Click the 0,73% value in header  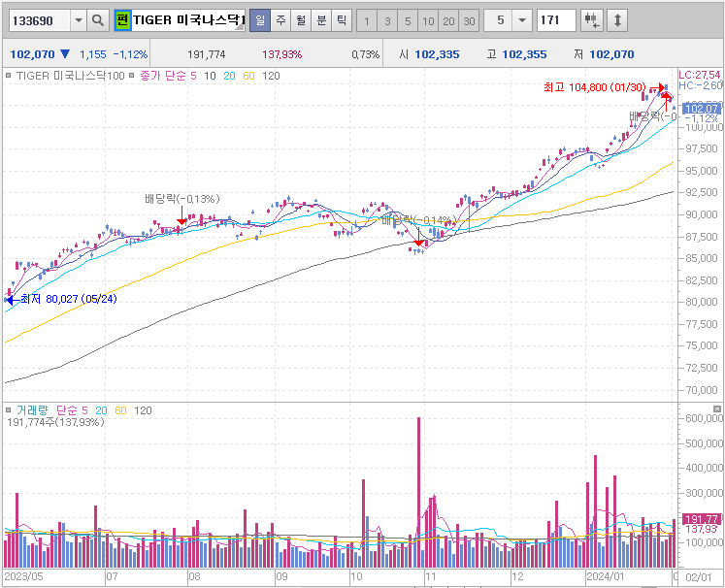coord(365,54)
